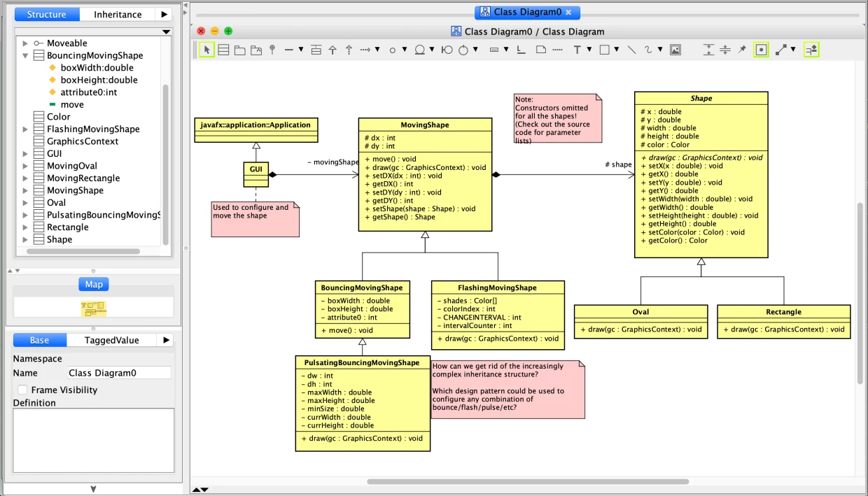Choose the dashed Dependency arrow tool
868x496 pixels.
tap(365, 50)
